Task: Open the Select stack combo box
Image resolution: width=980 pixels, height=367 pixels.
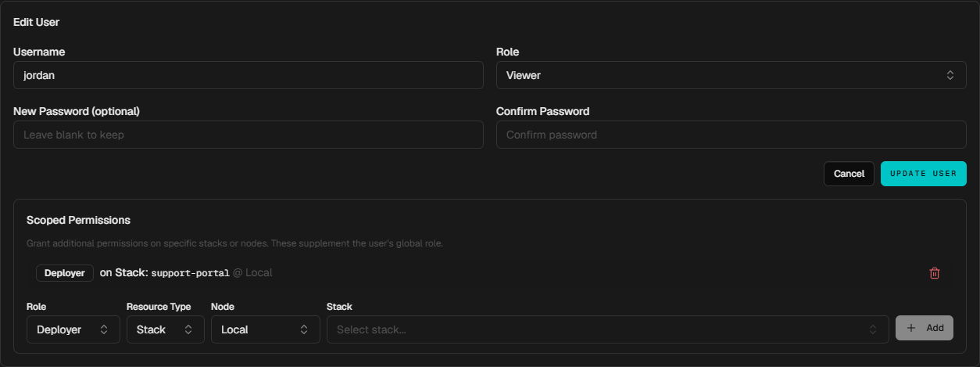Action: click(608, 329)
